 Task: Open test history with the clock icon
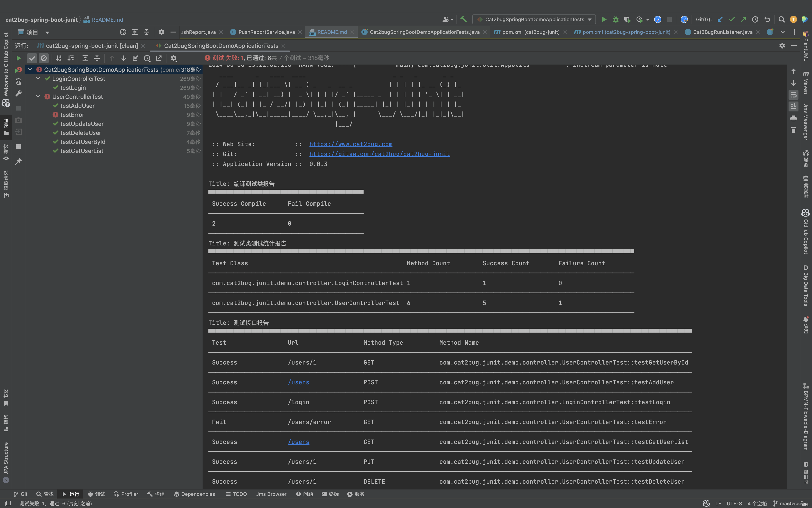[x=147, y=58]
